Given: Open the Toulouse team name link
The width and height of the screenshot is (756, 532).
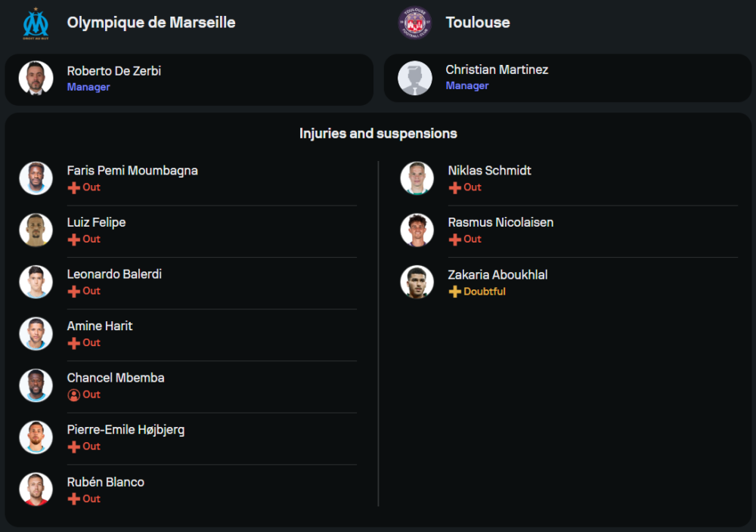Looking at the screenshot, I should (x=478, y=23).
